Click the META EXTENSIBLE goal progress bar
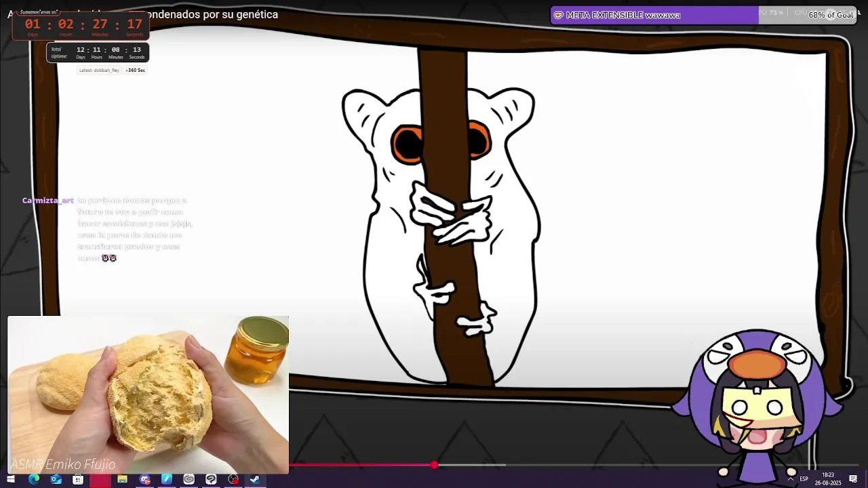Viewport: 868px width, 488px height. click(x=703, y=15)
